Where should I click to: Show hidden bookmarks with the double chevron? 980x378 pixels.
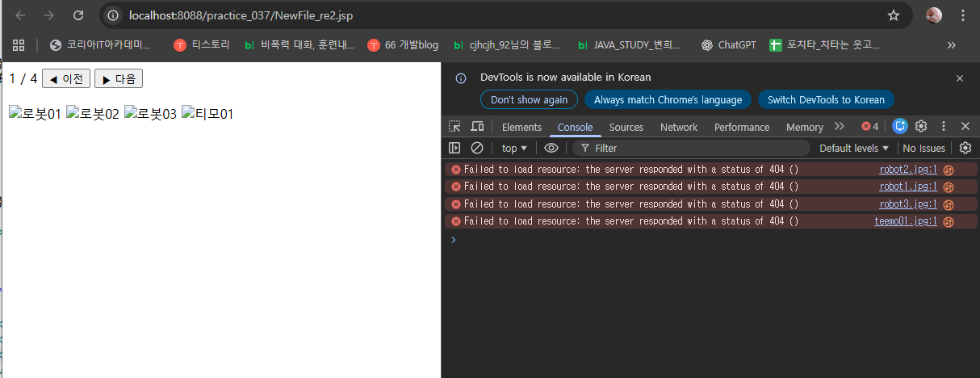pyautogui.click(x=952, y=45)
